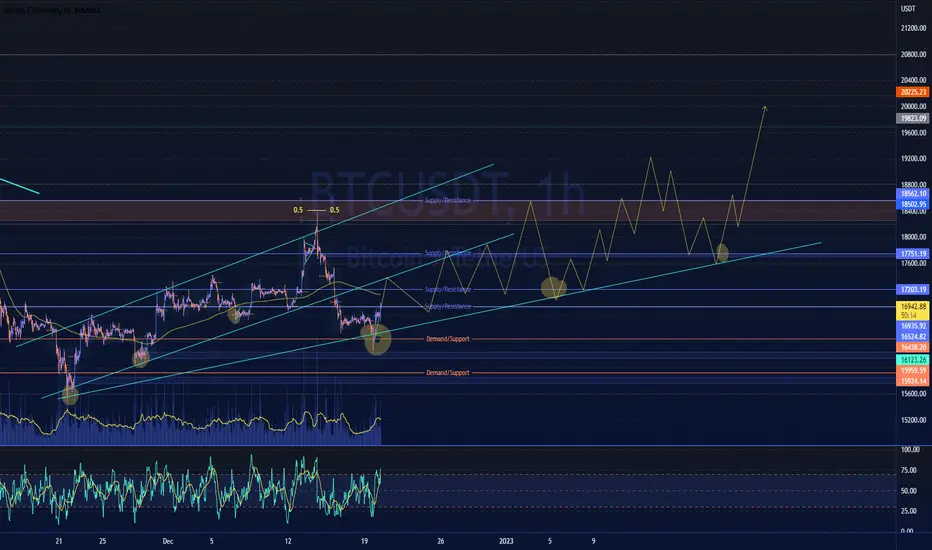Viewport: 932px width, 550px height.
Task: Click the 25.00 oscillator scale label
Action: (x=908, y=511)
